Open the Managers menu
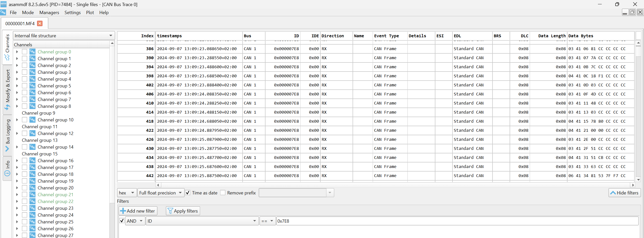 49,13
